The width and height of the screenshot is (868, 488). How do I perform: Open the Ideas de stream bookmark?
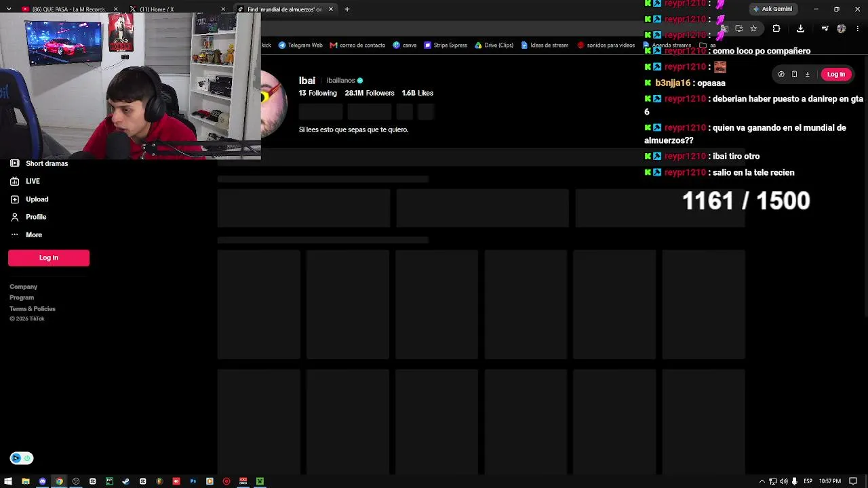pos(545,45)
